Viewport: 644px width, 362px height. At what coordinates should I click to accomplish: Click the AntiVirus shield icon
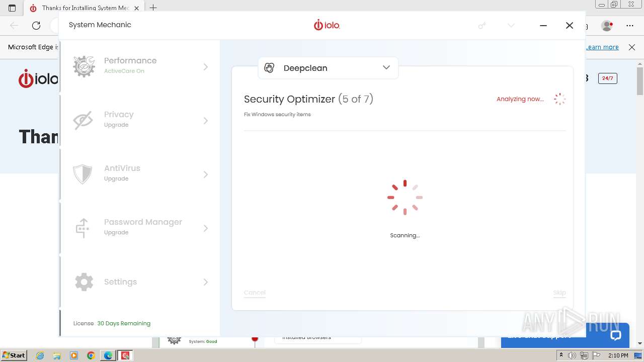pyautogui.click(x=83, y=174)
